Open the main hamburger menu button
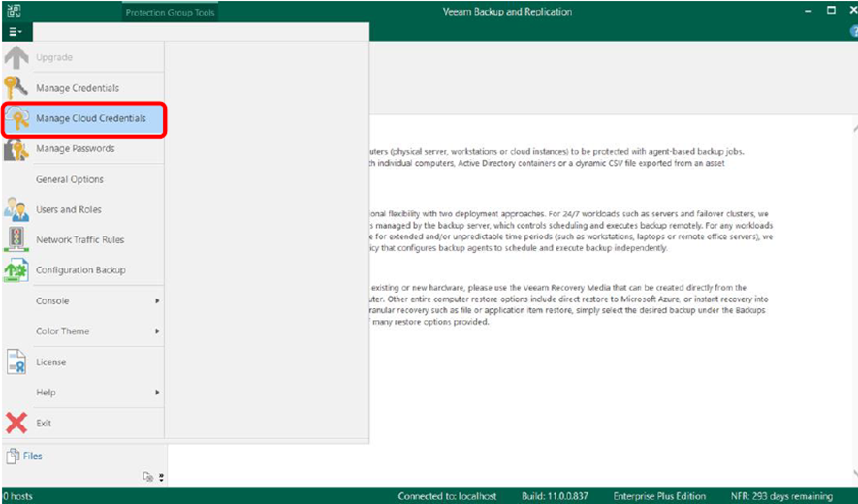Screen dimensions: 858x504 coord(16,32)
